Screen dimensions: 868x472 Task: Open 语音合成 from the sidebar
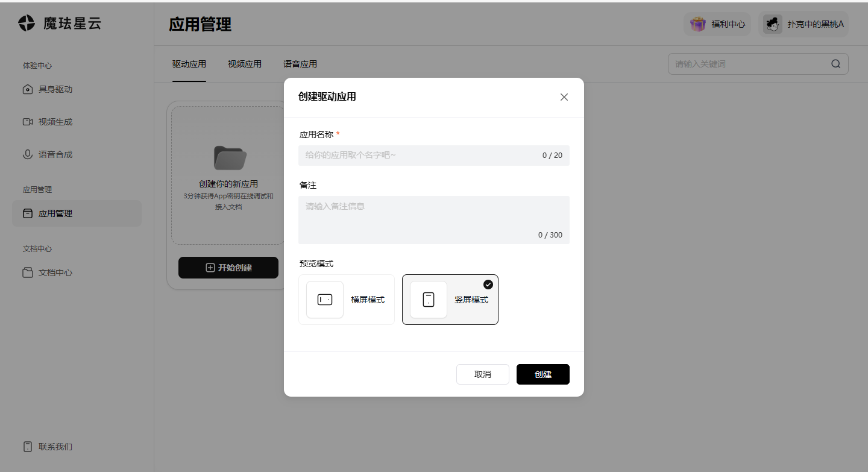(x=77, y=154)
